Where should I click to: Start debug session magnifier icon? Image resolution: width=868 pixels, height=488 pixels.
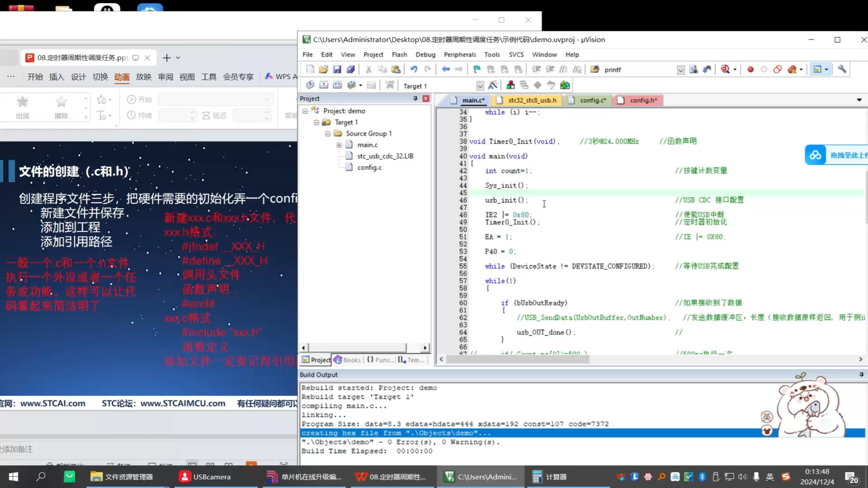(x=725, y=69)
